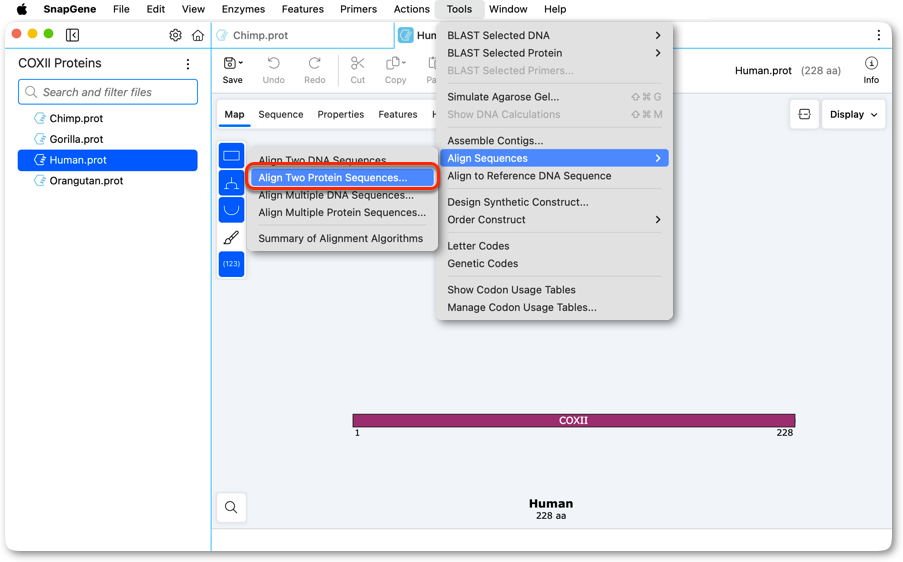
Task: Click the sidebar collapse icon
Action: click(73, 35)
